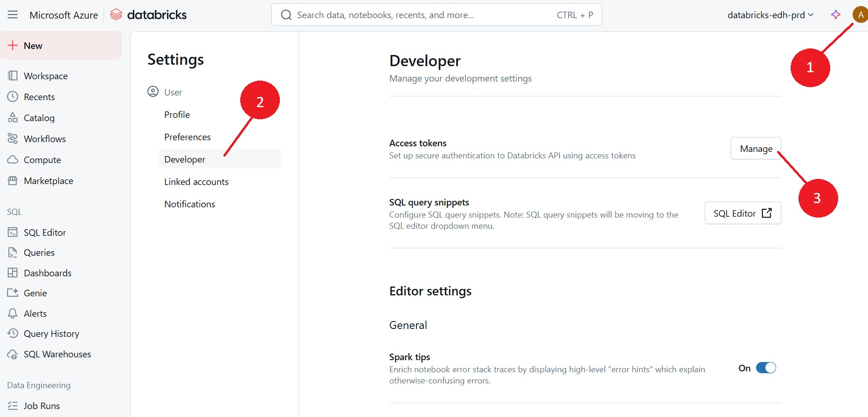The width and height of the screenshot is (868, 417).
Task: Click Manage for Access tokens
Action: (x=756, y=149)
